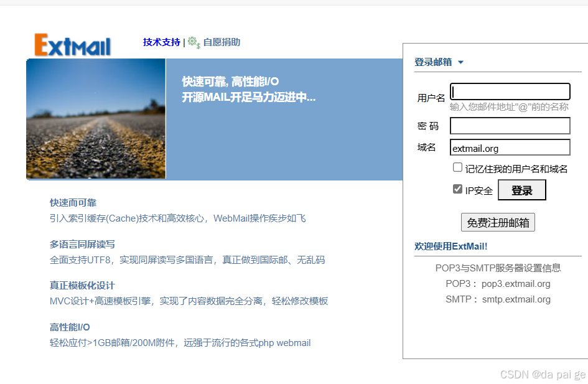Select the 域名 field showing extmail.org
Image resolution: width=588 pixels, height=384 pixels.
510,148
